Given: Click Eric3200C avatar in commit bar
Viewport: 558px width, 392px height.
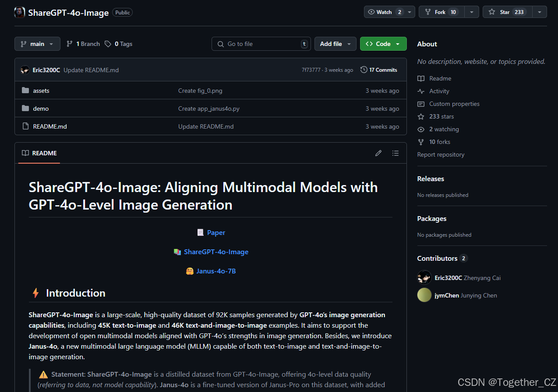Looking at the screenshot, I should coord(25,70).
